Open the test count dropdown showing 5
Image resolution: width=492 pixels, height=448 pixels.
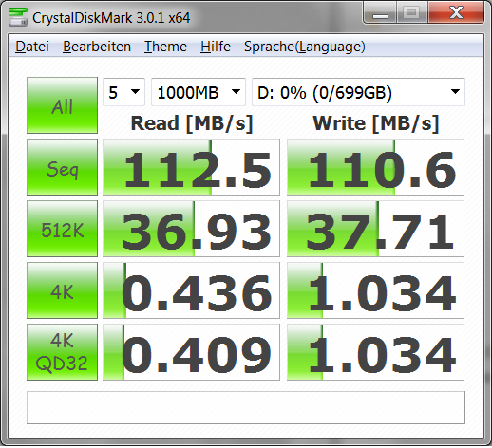[123, 92]
